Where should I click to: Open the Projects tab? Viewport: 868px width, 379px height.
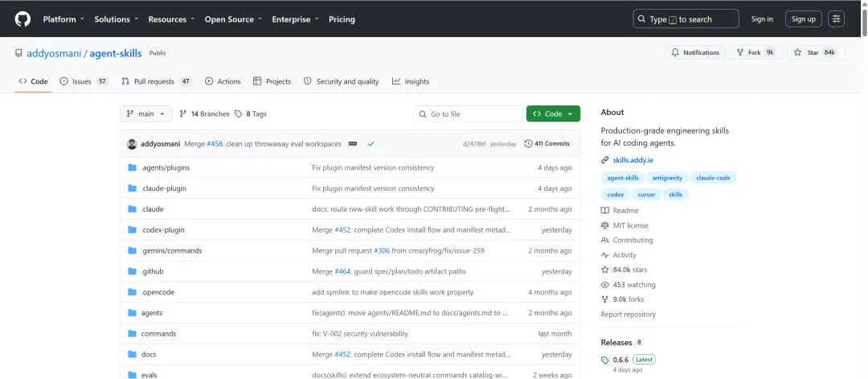pos(272,81)
